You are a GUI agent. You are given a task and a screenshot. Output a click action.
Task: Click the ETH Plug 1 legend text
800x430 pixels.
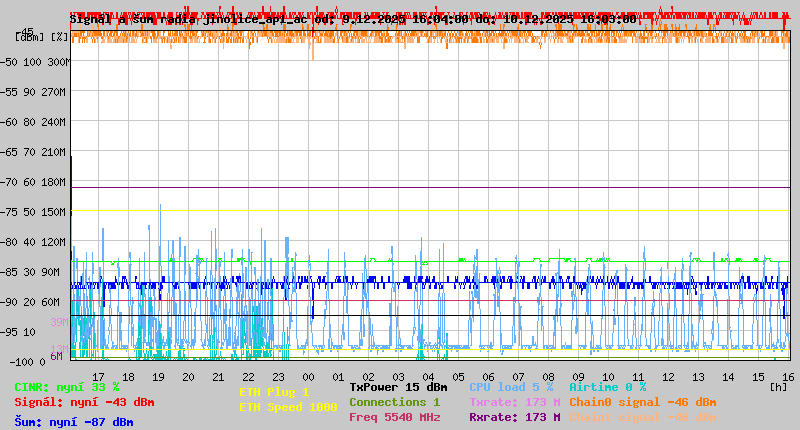pyautogui.click(x=274, y=392)
